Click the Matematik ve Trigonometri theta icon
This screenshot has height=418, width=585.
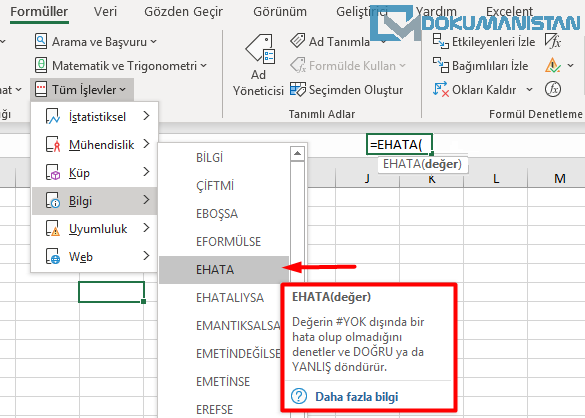coord(41,65)
